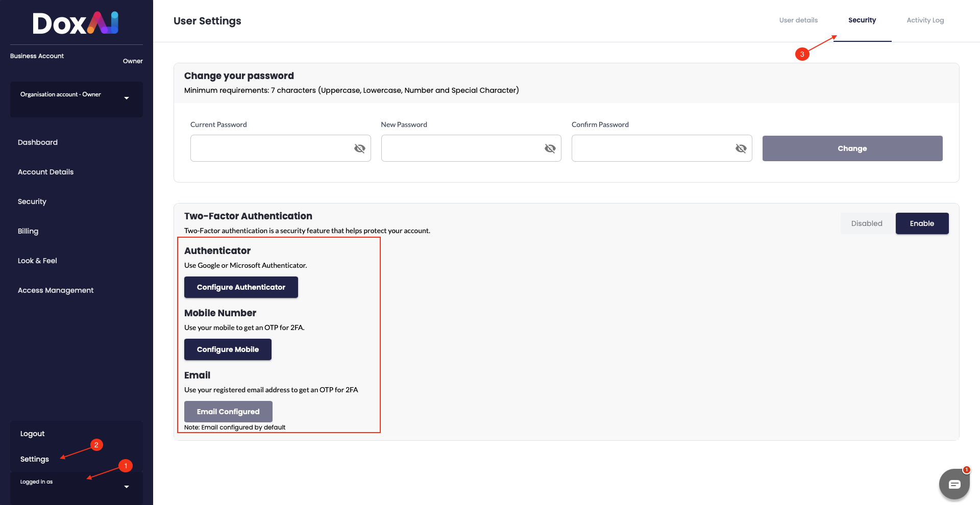The width and height of the screenshot is (980, 505).
Task: Click Email Configured button
Action: 228,412
